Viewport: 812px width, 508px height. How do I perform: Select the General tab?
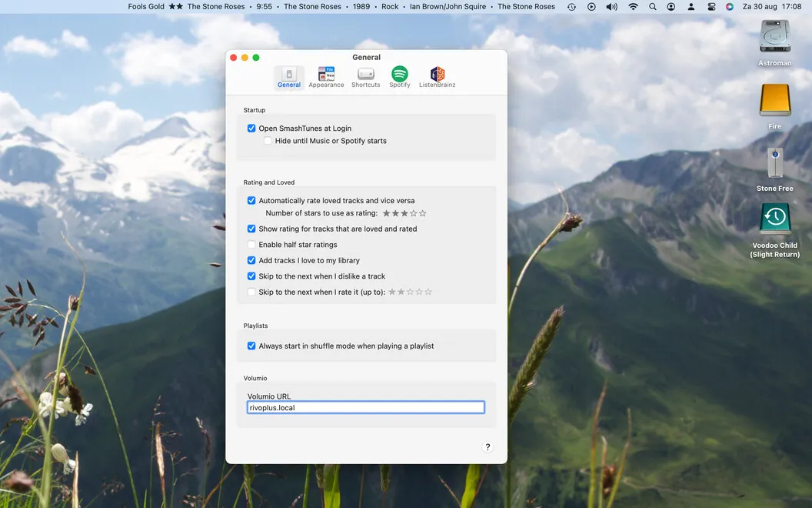click(x=289, y=77)
